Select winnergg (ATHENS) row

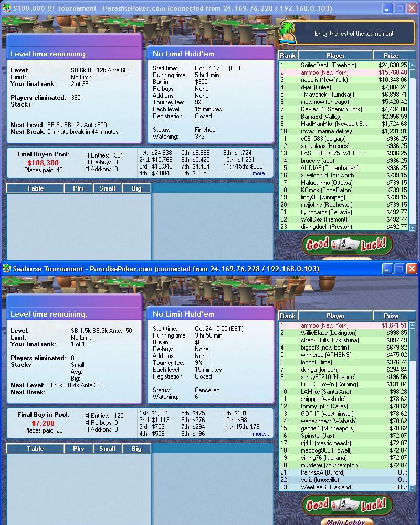(344, 355)
